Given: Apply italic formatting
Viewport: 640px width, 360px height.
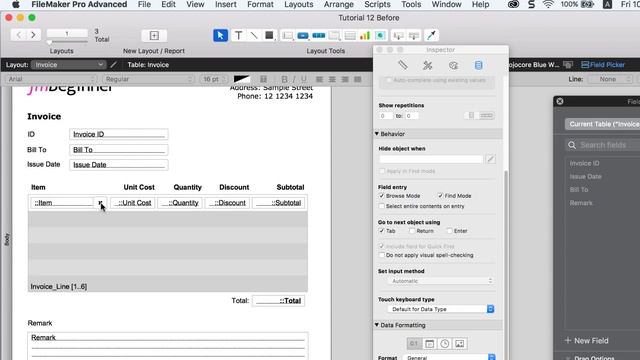Looking at the screenshot, I should tap(294, 79).
